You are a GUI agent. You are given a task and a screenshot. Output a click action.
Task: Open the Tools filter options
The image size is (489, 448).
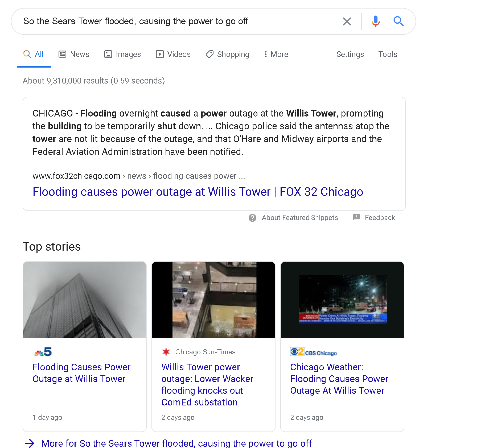(388, 54)
